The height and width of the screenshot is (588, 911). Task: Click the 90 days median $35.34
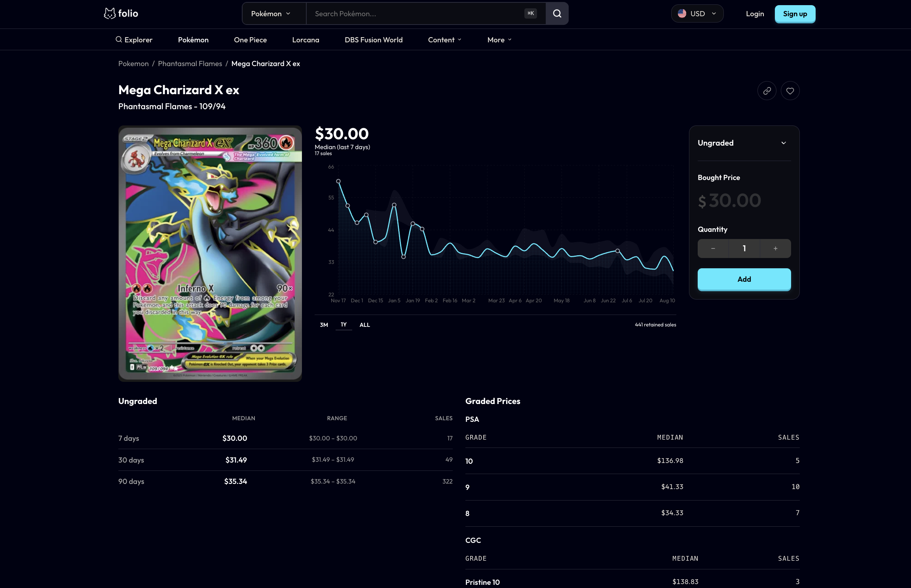(x=235, y=481)
